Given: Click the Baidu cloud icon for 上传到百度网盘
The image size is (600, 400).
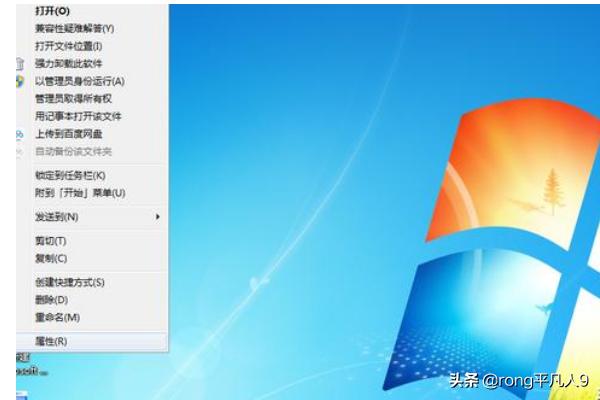Looking at the screenshot, I should click(x=19, y=134).
